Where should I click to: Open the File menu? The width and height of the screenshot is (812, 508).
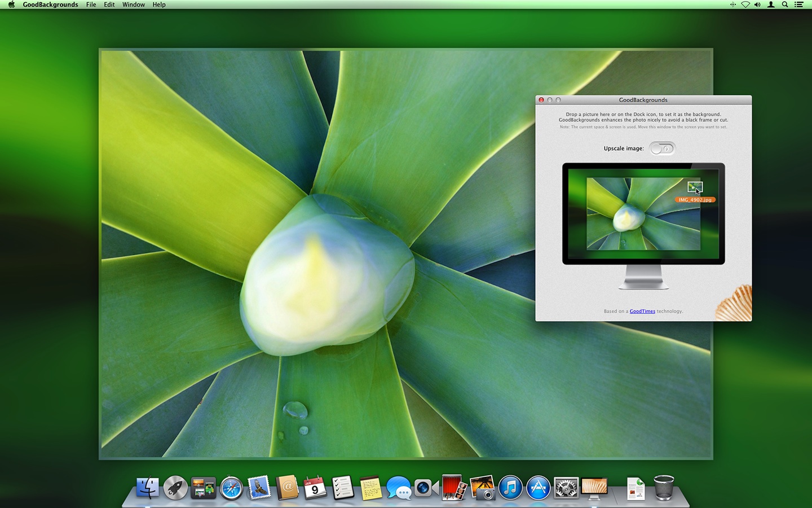pos(91,5)
